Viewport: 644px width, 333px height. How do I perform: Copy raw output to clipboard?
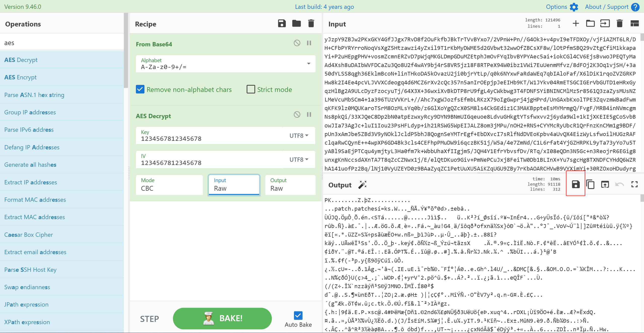pyautogui.click(x=590, y=184)
